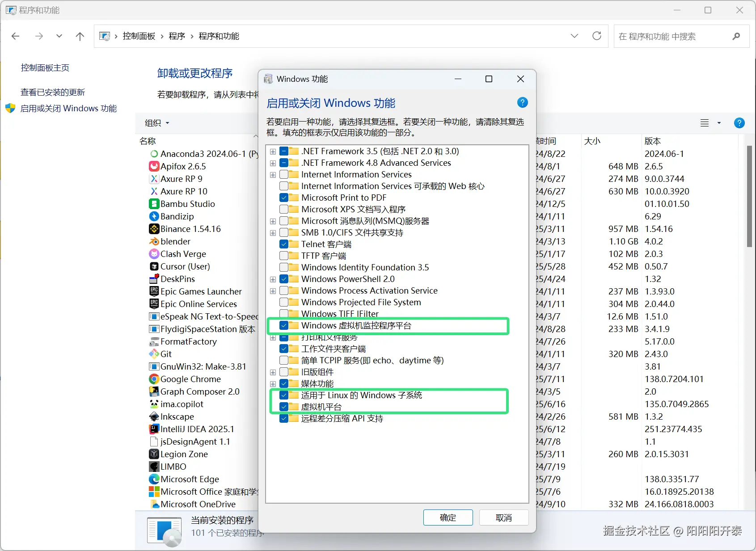The image size is (756, 551).
Task: Expand the Windows PowerShell 2.0 node
Action: [x=273, y=279]
